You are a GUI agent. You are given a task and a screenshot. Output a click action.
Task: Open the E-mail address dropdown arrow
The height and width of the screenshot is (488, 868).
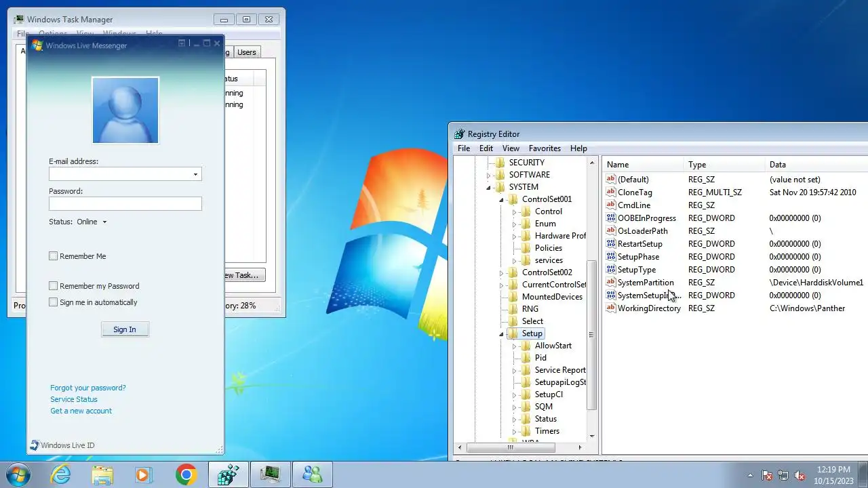pos(195,175)
